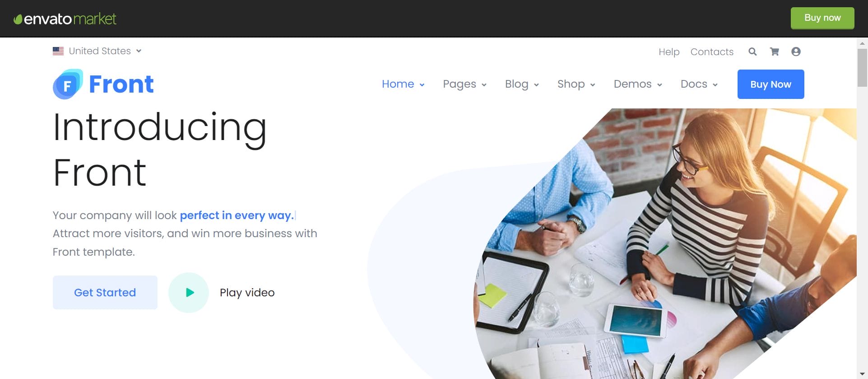Open the Contacts link
Image resolution: width=868 pixels, height=379 pixels.
(x=712, y=52)
